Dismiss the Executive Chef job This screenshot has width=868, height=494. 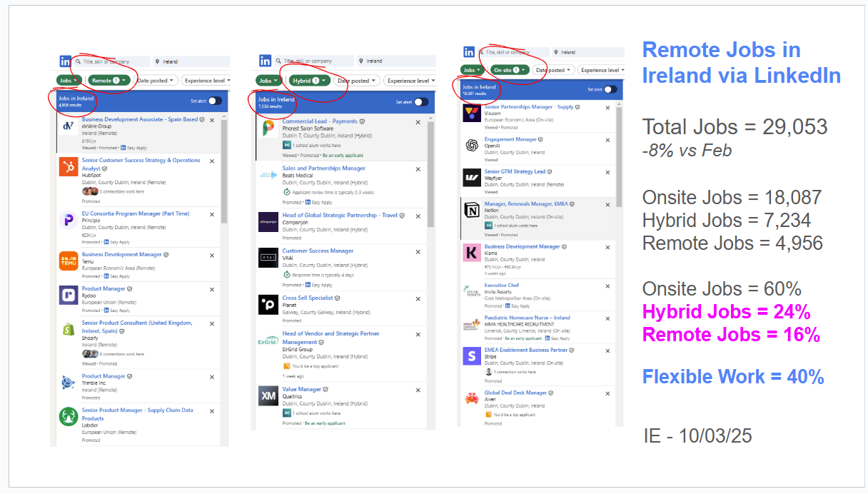[607, 286]
